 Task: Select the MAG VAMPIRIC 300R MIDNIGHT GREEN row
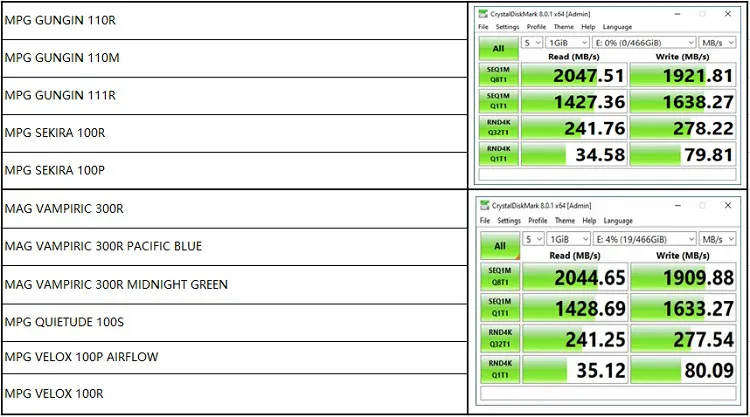coord(234,285)
